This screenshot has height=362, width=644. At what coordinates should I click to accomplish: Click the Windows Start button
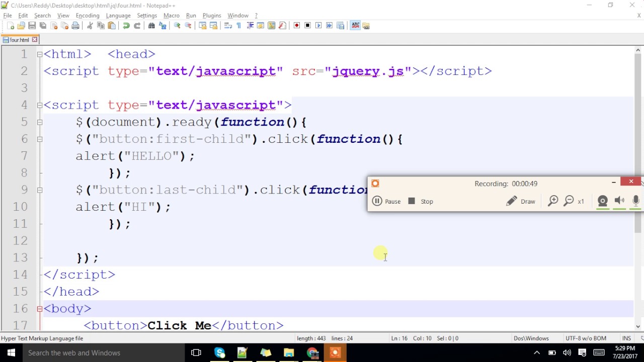pyautogui.click(x=10, y=352)
